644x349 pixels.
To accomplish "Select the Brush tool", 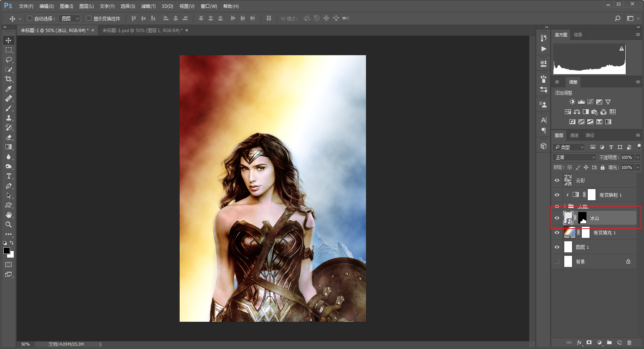I will (9, 108).
